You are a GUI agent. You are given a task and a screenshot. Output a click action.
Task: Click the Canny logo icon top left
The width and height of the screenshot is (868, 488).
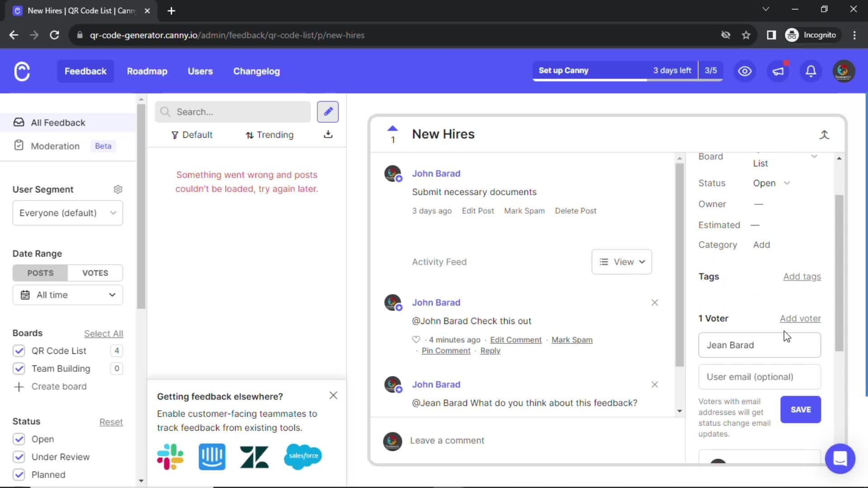click(x=21, y=71)
